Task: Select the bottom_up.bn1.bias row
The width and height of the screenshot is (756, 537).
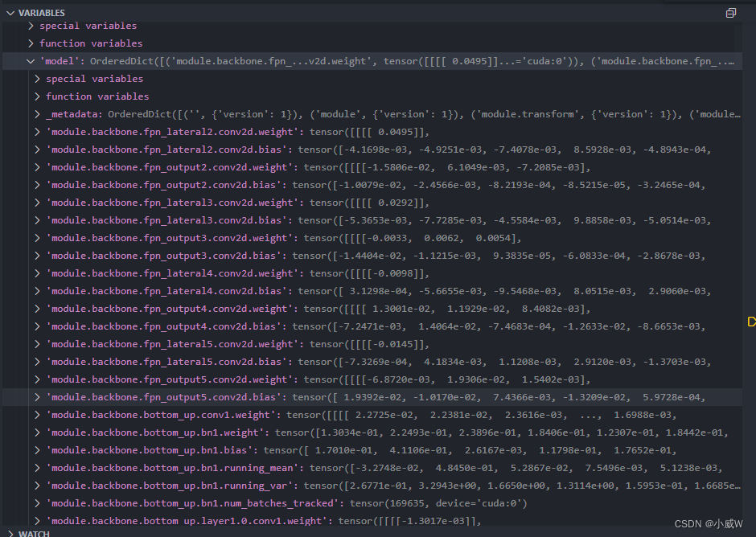Action: 372,450
